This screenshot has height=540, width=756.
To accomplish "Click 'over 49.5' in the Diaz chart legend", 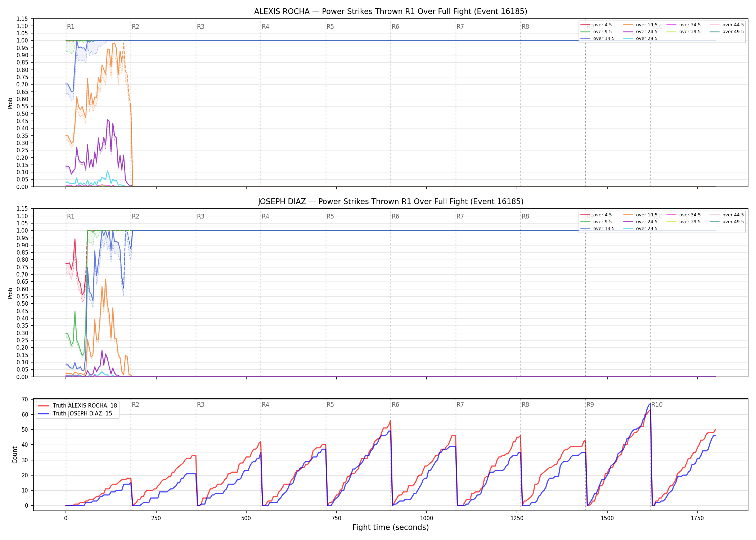I will [x=733, y=222].
